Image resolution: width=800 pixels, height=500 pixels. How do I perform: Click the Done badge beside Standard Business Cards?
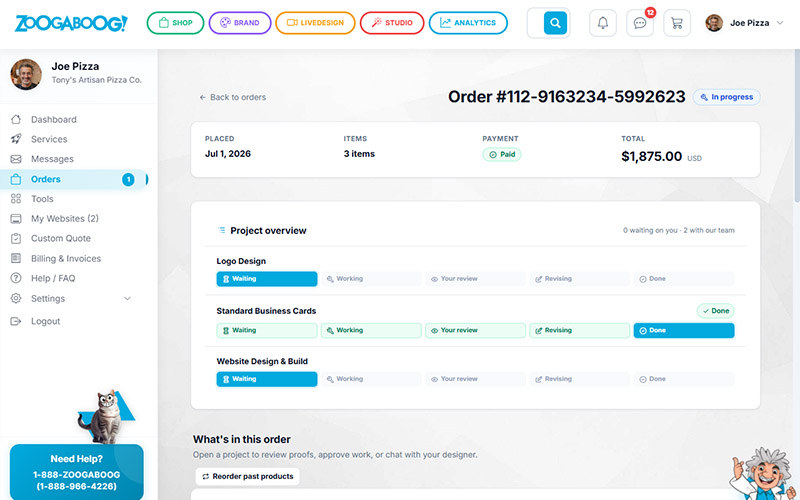(716, 311)
